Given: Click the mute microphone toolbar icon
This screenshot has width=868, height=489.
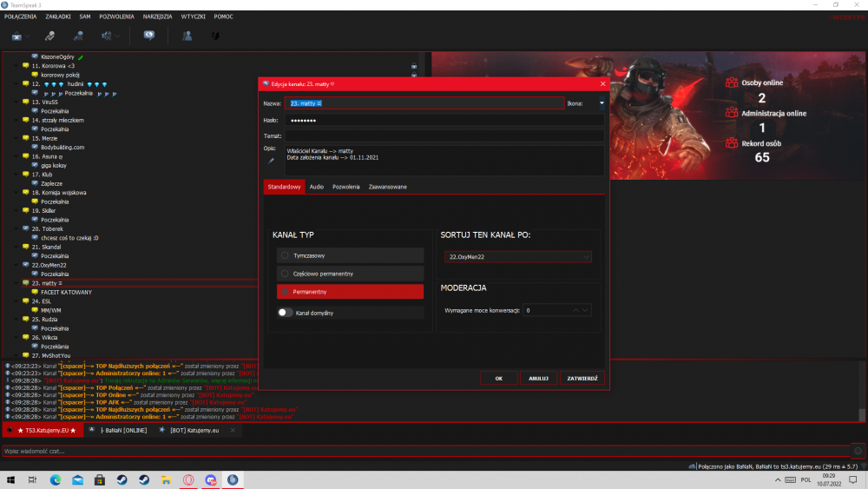Looking at the screenshot, I should (x=78, y=36).
